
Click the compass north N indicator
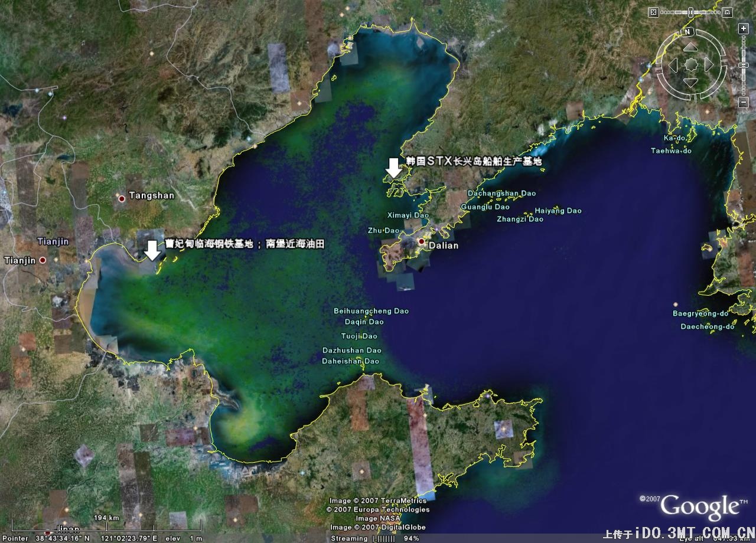coord(687,32)
